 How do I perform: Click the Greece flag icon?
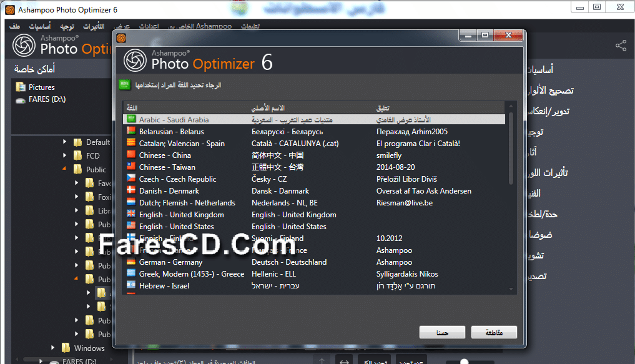[x=130, y=273]
